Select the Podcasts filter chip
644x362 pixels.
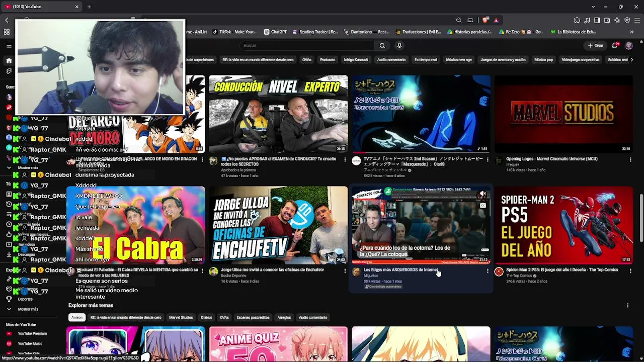click(328, 60)
